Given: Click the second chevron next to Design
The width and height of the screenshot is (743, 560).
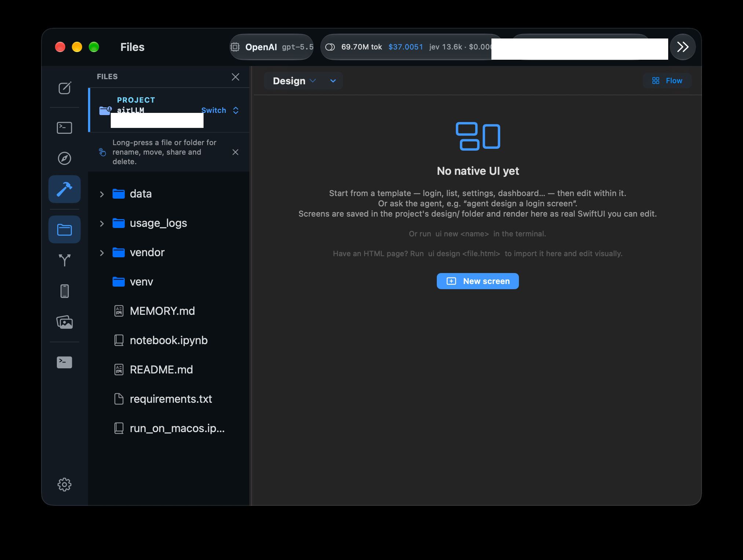Looking at the screenshot, I should pos(333,81).
